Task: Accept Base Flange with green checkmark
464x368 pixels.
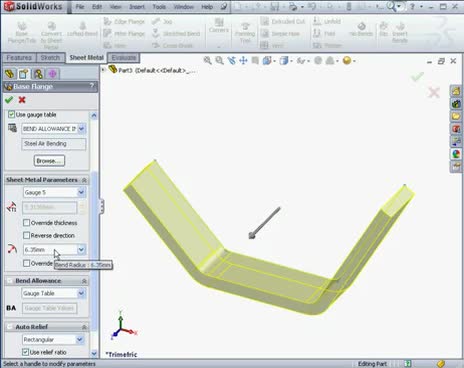Action: 9,100
